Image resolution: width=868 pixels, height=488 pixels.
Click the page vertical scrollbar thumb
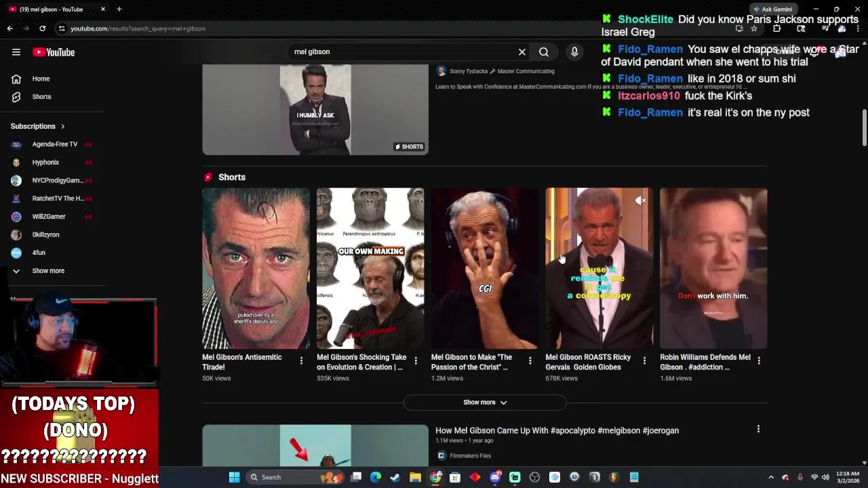[x=865, y=127]
